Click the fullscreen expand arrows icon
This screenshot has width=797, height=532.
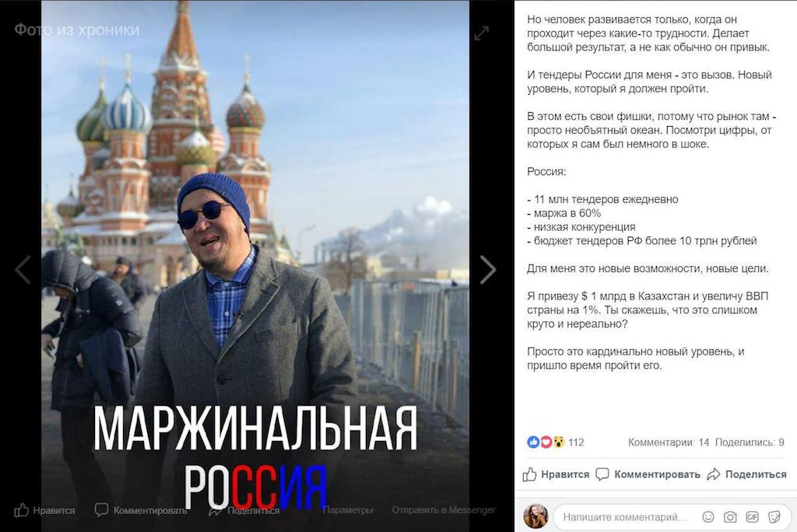pos(481,33)
